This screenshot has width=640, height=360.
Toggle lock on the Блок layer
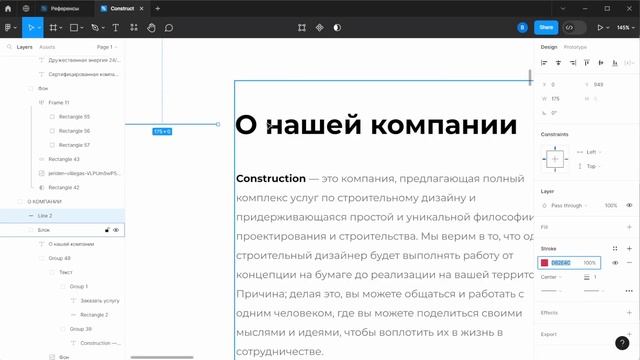107,230
